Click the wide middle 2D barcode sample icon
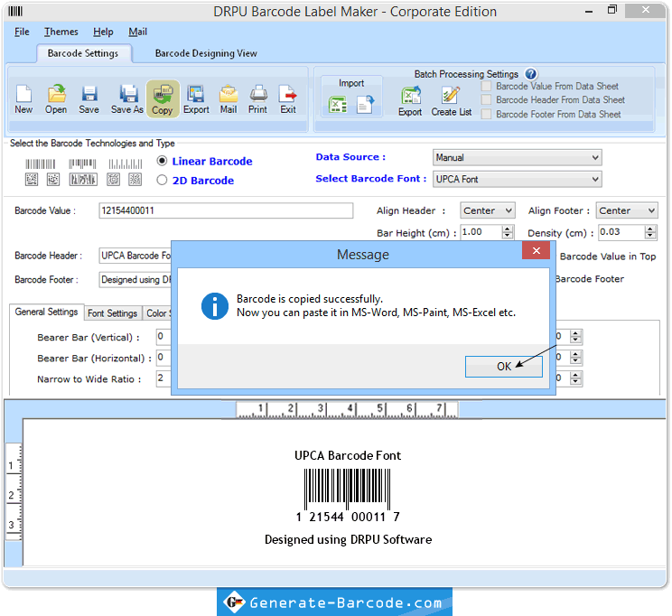 tap(83, 179)
